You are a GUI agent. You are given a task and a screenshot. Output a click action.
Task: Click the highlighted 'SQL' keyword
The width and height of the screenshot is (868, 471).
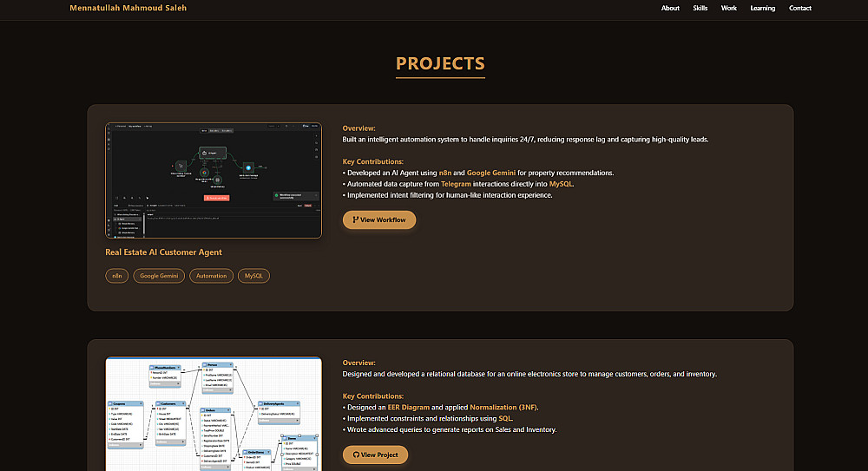505,419
